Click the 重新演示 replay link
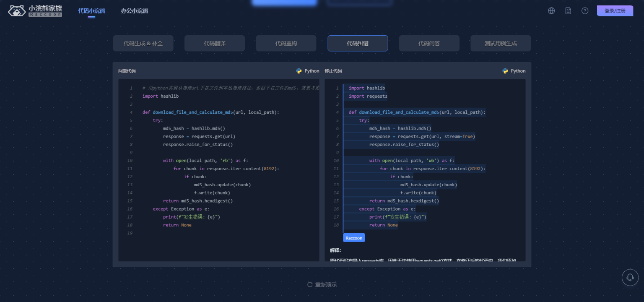 (326, 285)
